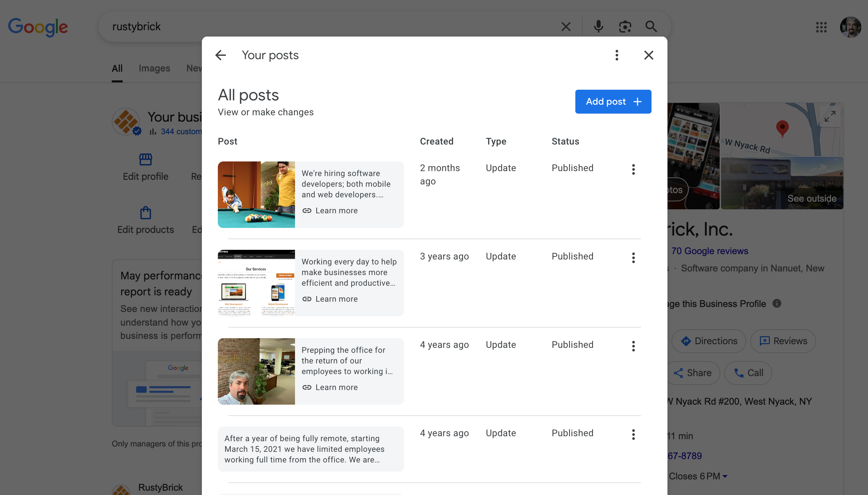Click the search magnifier icon
This screenshot has width=868, height=495.
pos(651,26)
